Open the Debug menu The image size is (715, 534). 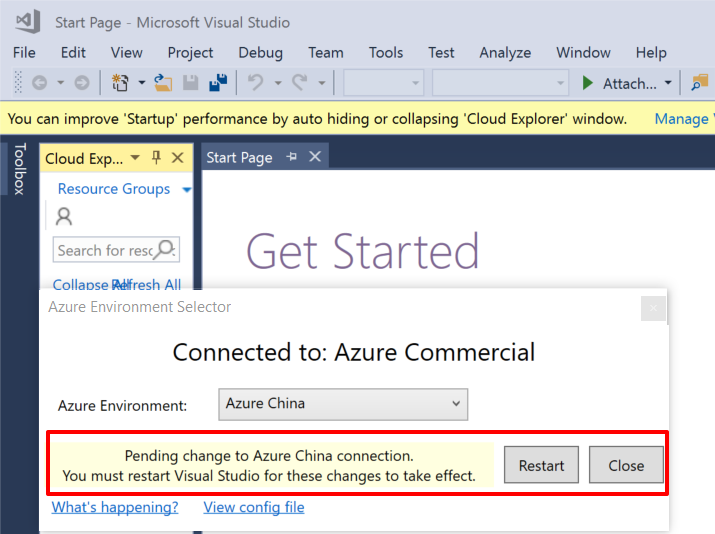coord(260,52)
